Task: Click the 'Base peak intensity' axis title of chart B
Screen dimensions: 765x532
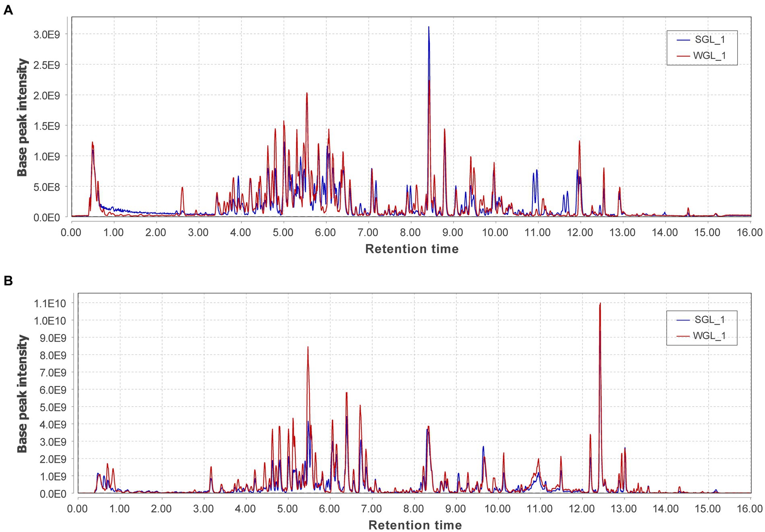Action: [x=22, y=394]
